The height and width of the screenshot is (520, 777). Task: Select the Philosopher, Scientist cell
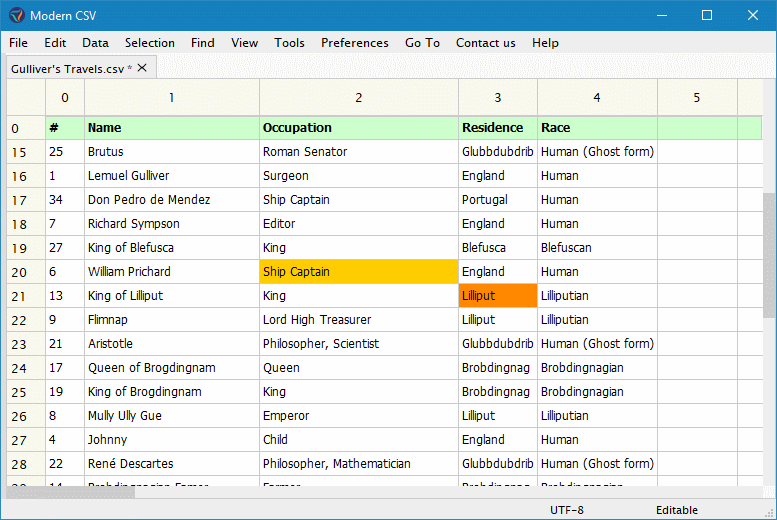359,344
